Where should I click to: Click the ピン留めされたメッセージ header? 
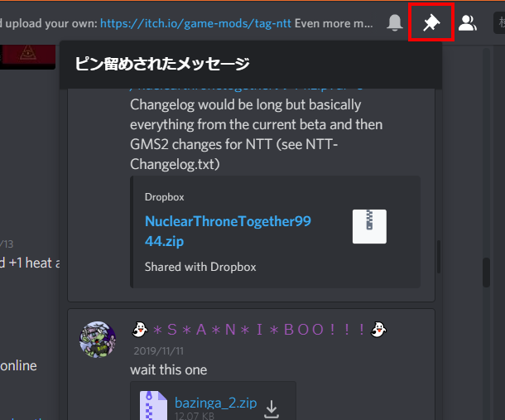pos(162,64)
